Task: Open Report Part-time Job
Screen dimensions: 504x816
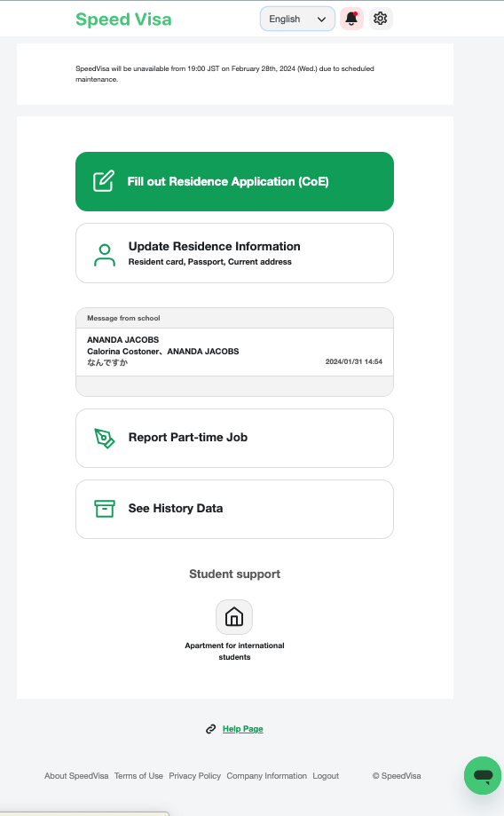Action: tap(234, 438)
